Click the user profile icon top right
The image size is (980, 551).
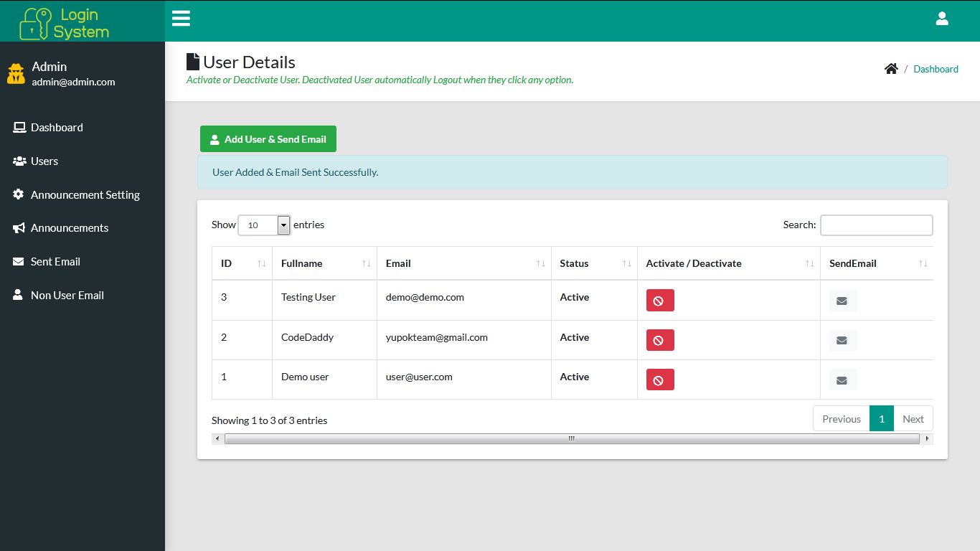942,19
